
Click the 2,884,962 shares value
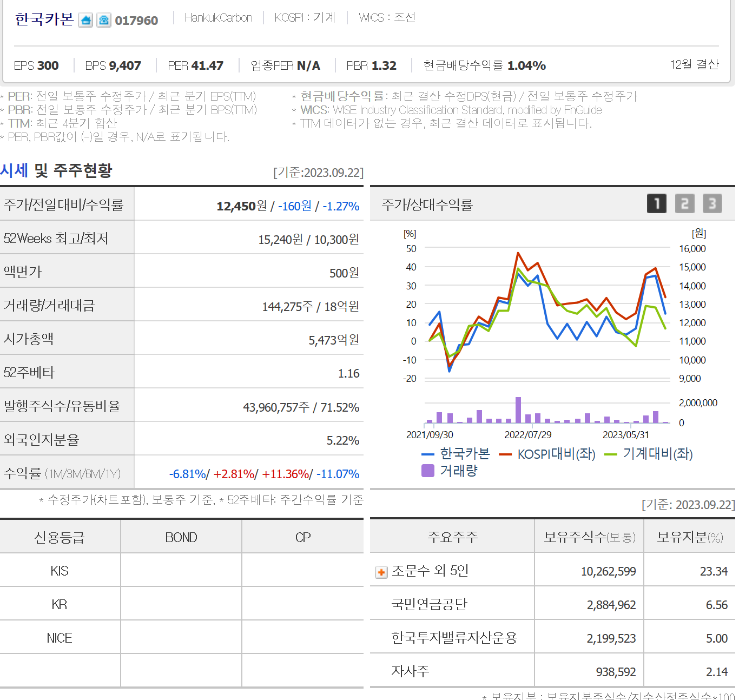[x=611, y=605]
